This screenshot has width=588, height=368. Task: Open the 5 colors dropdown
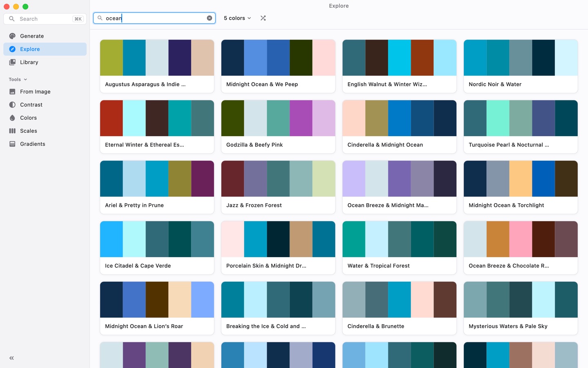click(x=237, y=18)
